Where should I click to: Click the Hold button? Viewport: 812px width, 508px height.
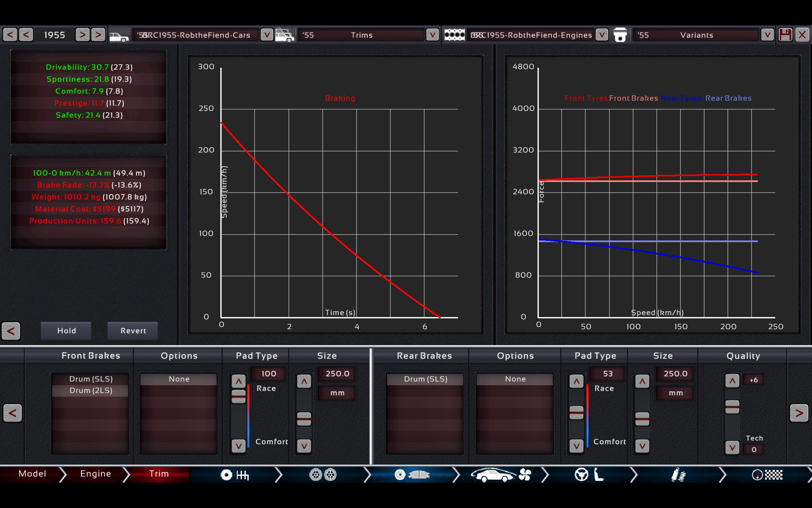pos(66,330)
